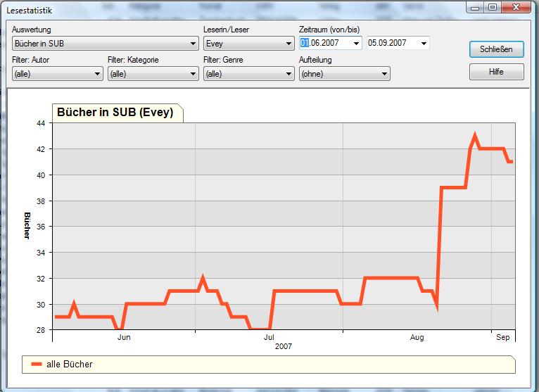Maximize the Lesestatistik window

493,8
